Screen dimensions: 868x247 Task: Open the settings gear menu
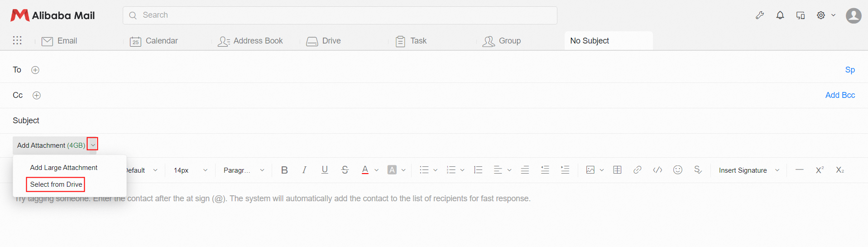(821, 15)
